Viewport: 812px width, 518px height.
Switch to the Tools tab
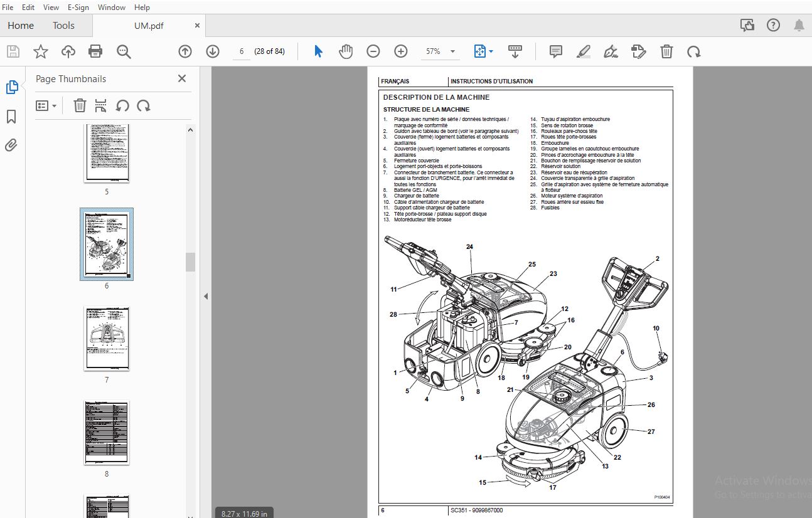(x=63, y=25)
